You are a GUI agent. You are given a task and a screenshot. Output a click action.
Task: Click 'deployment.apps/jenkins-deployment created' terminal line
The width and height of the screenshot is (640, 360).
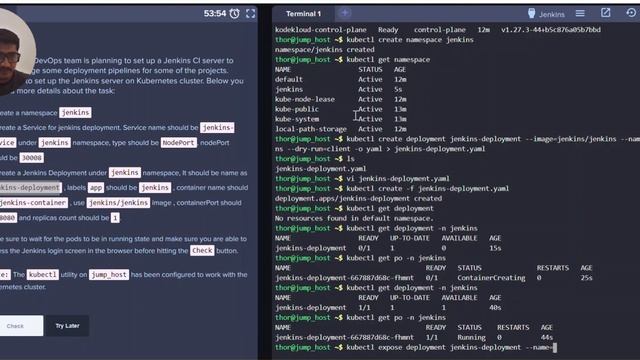point(358,198)
